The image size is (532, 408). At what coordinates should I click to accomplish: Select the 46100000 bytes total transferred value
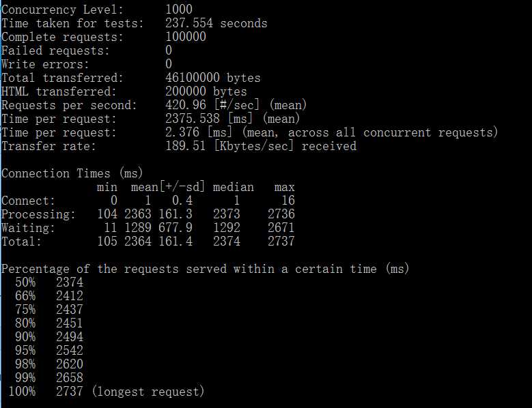tap(213, 78)
